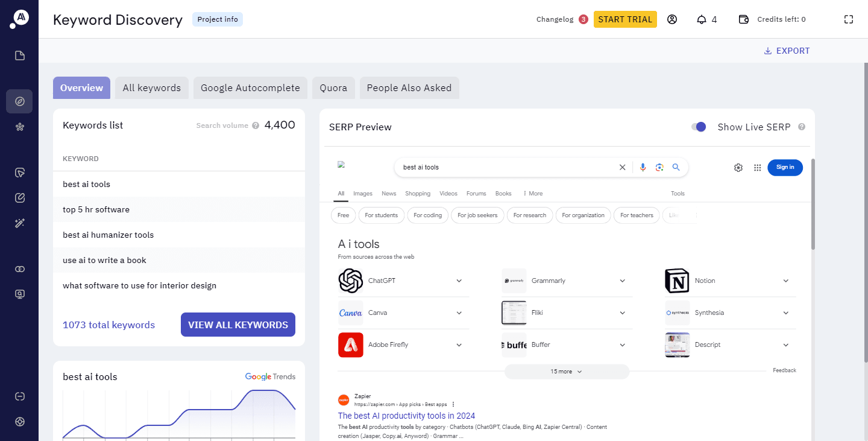Image resolution: width=868 pixels, height=441 pixels.
Task: Open the magic wand icon in sidebar
Action: tap(19, 223)
